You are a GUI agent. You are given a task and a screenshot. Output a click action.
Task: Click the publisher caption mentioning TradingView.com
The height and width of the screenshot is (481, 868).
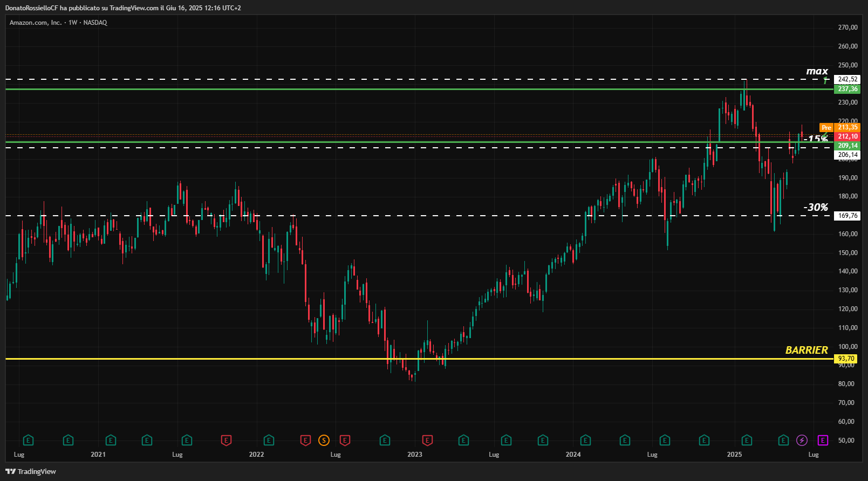pyautogui.click(x=122, y=8)
